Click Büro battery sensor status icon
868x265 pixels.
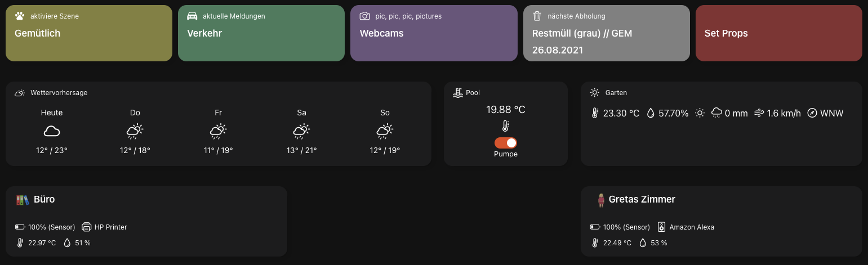(20, 227)
